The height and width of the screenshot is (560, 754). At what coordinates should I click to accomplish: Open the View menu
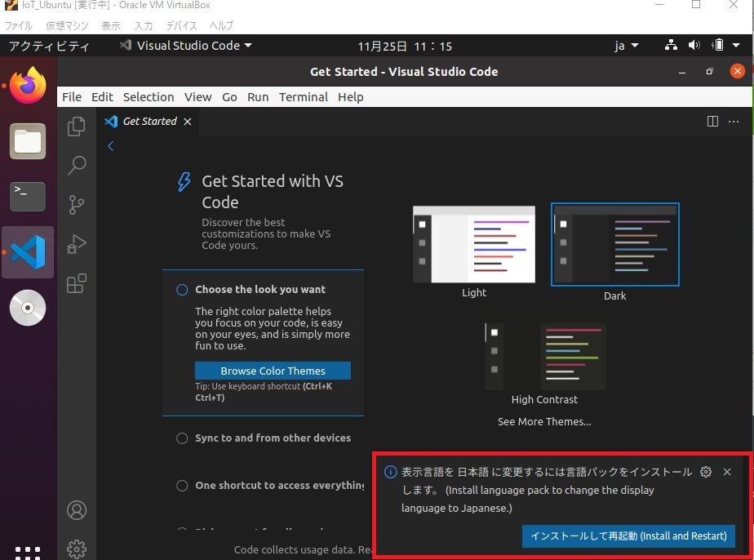point(197,97)
